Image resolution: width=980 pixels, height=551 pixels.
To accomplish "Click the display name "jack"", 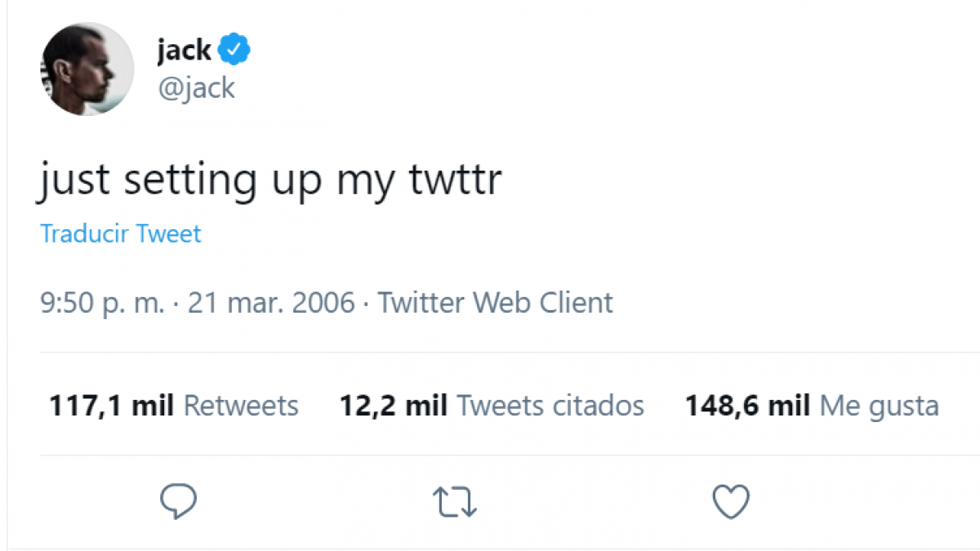I will point(184,51).
